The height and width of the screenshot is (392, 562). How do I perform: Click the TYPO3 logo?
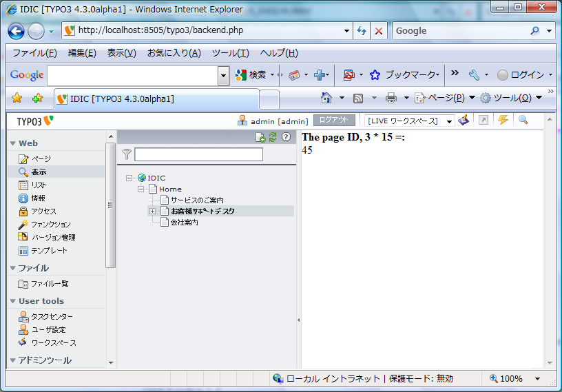[34, 121]
